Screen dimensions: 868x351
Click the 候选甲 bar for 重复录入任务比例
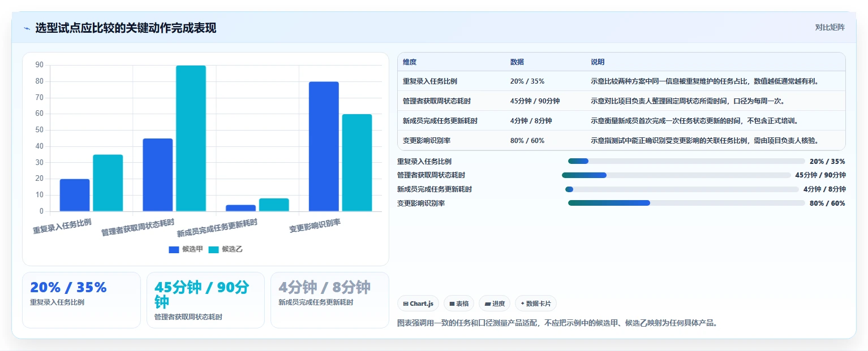[75, 195]
